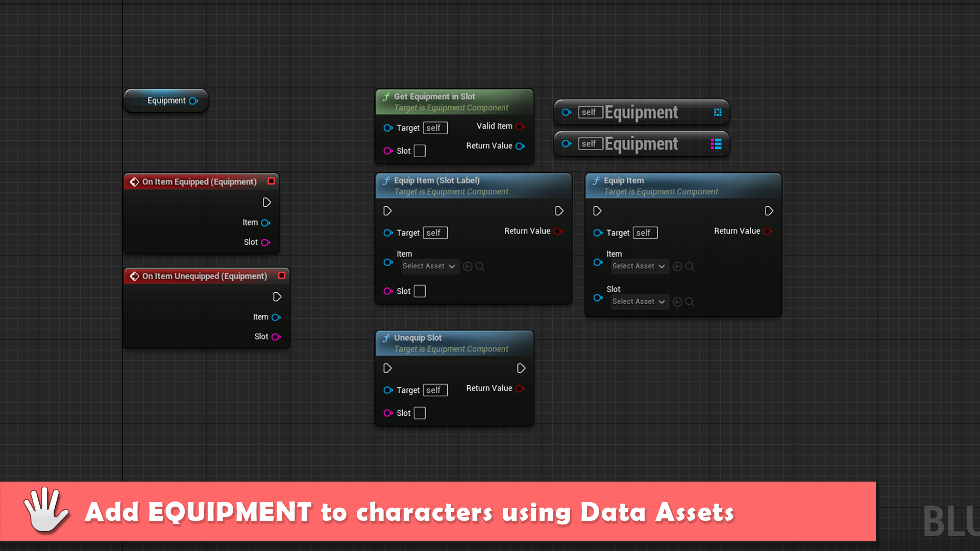Open Item Select Asset dropdown in Equip Item node

(639, 266)
